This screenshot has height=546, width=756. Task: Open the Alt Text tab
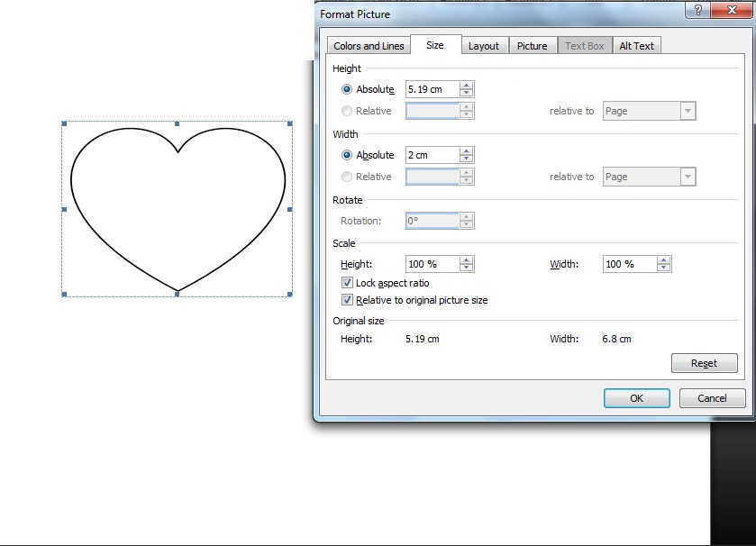click(636, 46)
